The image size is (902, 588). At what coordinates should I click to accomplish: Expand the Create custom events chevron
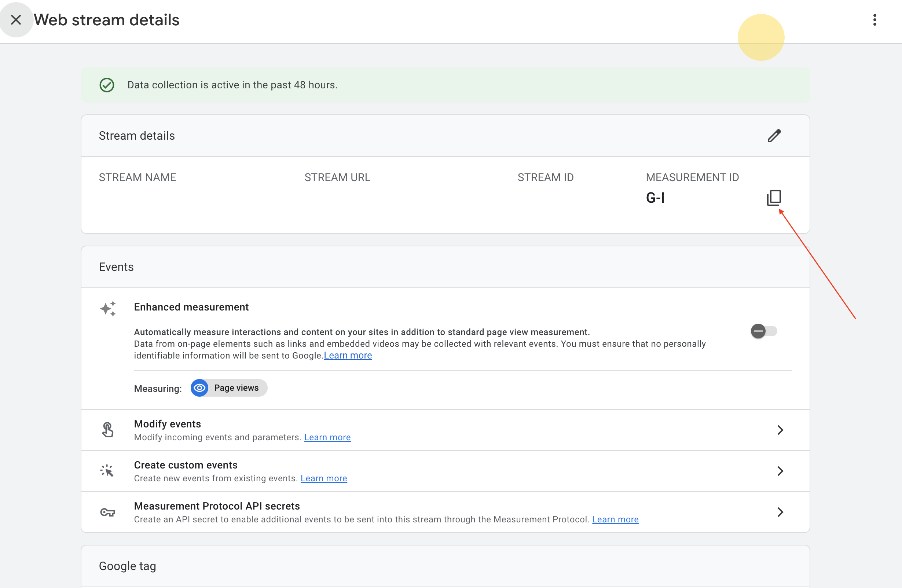[780, 471]
